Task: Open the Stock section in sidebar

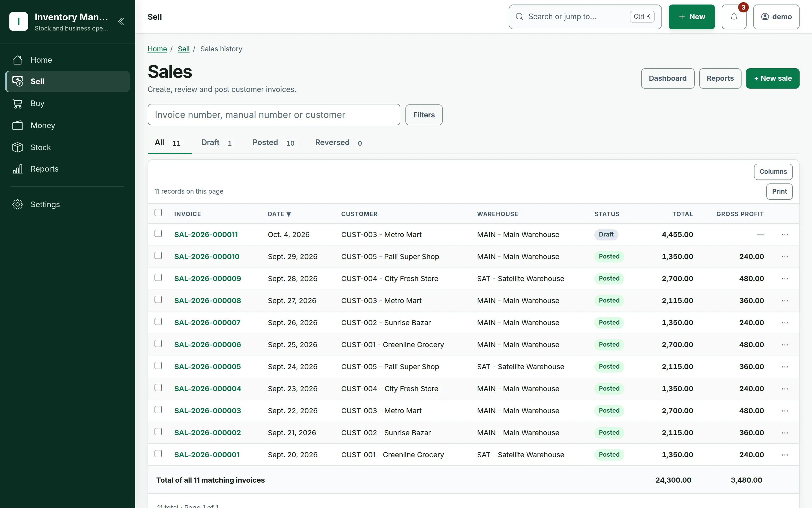Action: click(67, 148)
